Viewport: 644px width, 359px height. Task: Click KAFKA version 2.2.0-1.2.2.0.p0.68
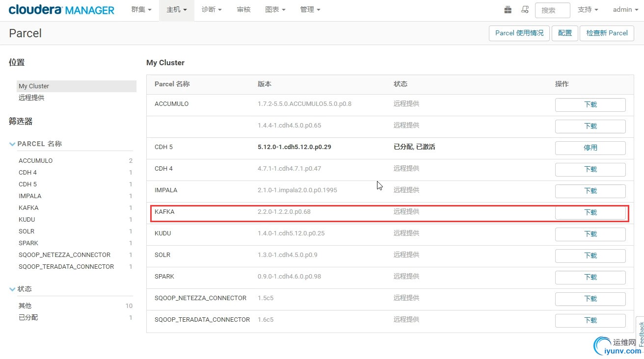click(284, 212)
